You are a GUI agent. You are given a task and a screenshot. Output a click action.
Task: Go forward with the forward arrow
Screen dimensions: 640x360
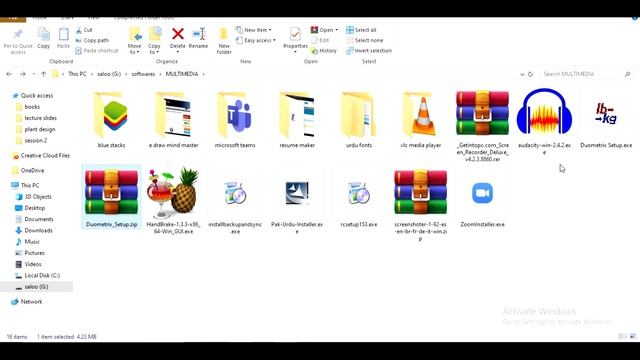coord(23,74)
